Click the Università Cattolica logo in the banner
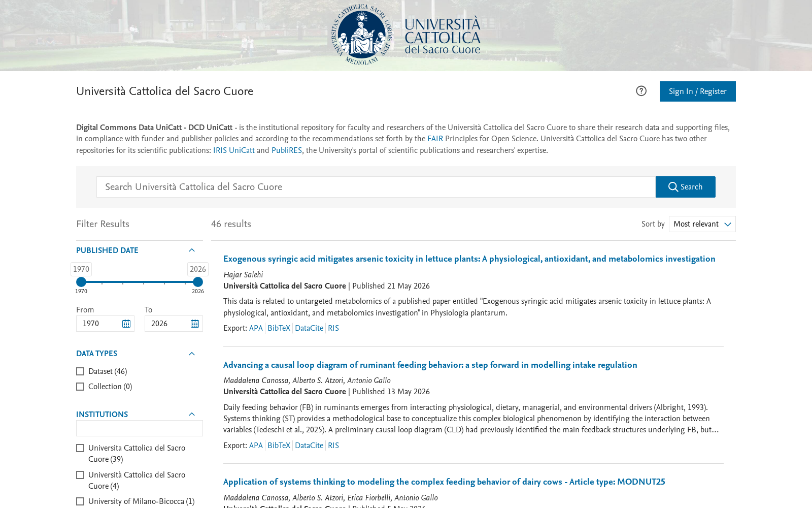The width and height of the screenshot is (812, 508). [x=406, y=35]
